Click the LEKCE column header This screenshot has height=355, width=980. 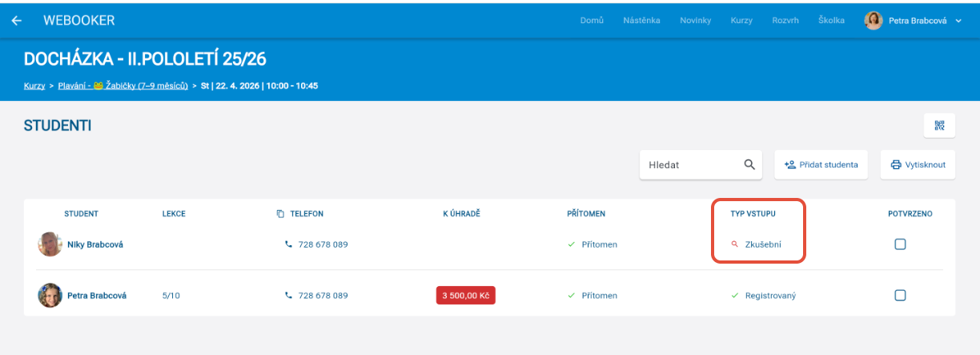click(x=174, y=214)
